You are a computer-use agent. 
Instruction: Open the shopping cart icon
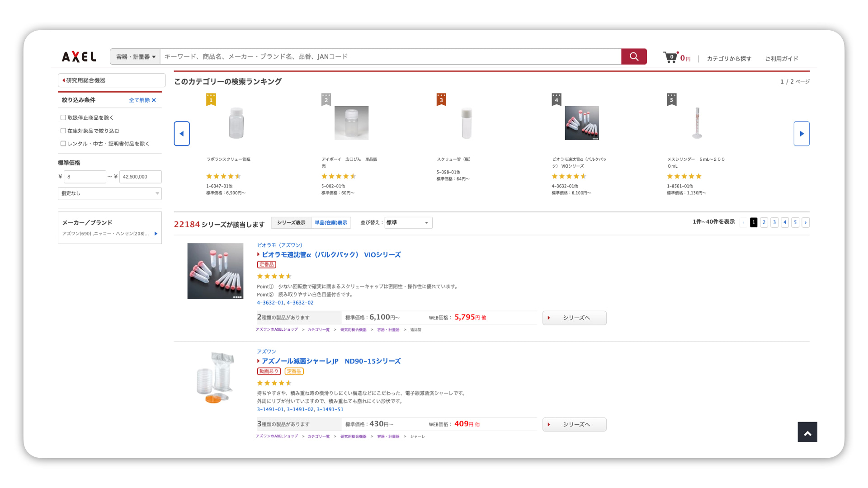(x=670, y=57)
